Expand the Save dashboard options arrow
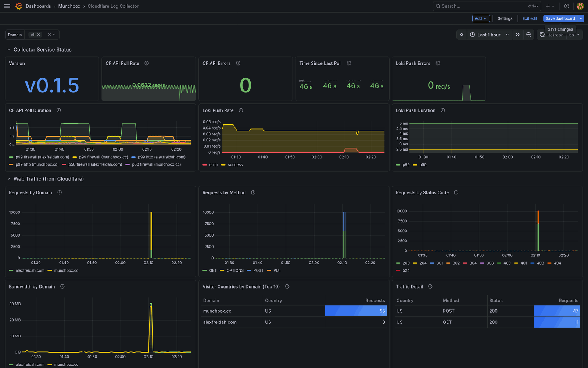This screenshot has width=588, height=368. coord(581,18)
